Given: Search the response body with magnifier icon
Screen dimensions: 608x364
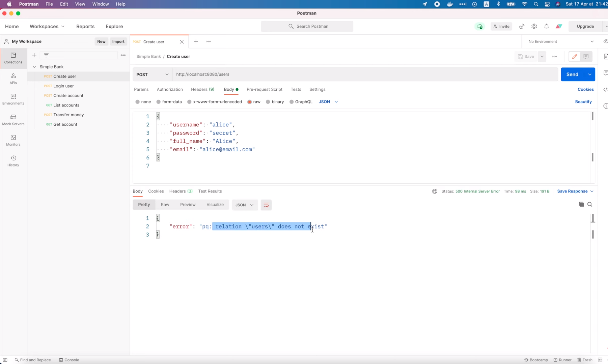Looking at the screenshot, I should pyautogui.click(x=590, y=204).
